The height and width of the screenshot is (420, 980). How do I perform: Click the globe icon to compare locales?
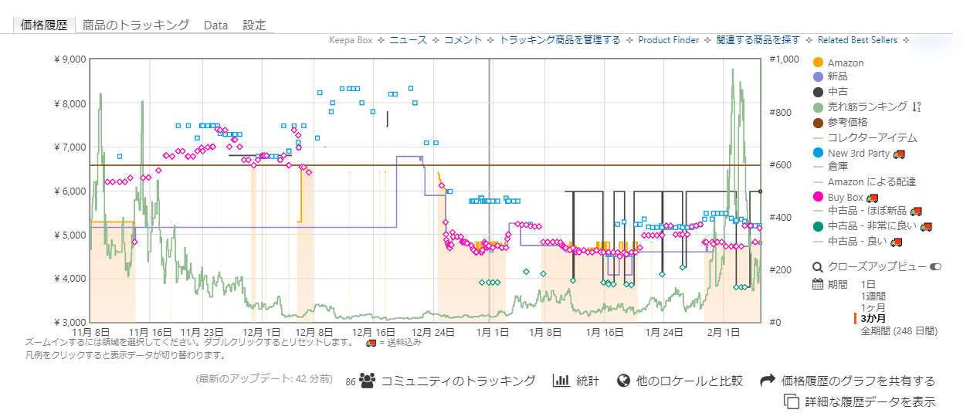(624, 381)
